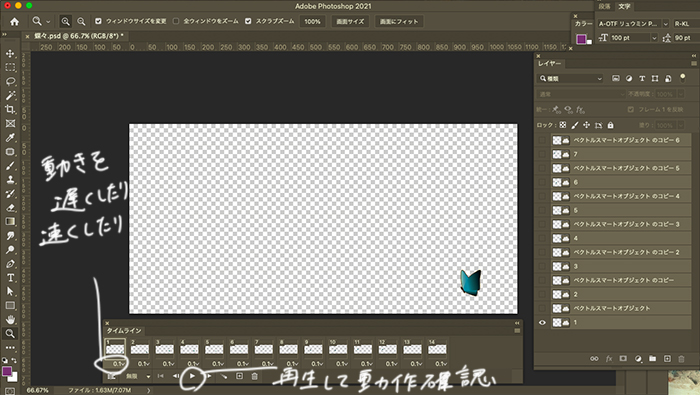Select the Hand tool
The width and height of the screenshot is (700, 395).
[10, 320]
